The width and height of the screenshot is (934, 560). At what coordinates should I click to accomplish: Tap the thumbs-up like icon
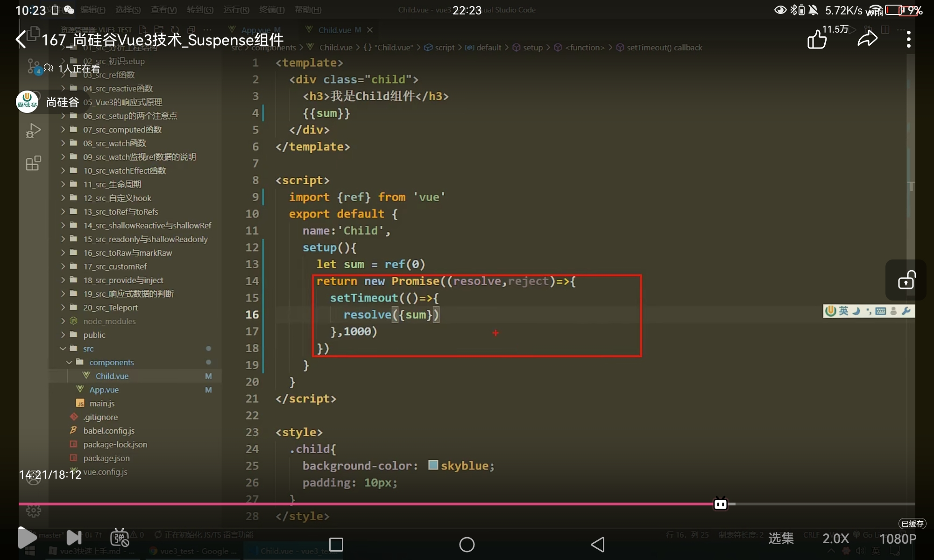pos(817,39)
